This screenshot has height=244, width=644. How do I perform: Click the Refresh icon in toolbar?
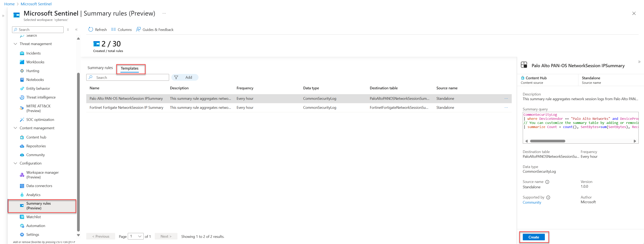pyautogui.click(x=91, y=30)
